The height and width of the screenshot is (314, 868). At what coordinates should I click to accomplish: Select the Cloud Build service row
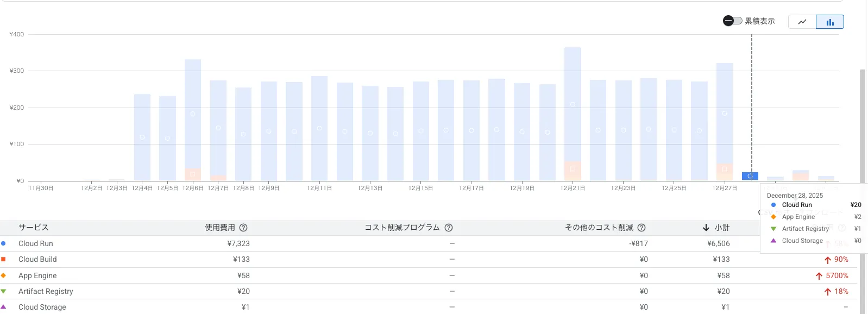pos(429,259)
